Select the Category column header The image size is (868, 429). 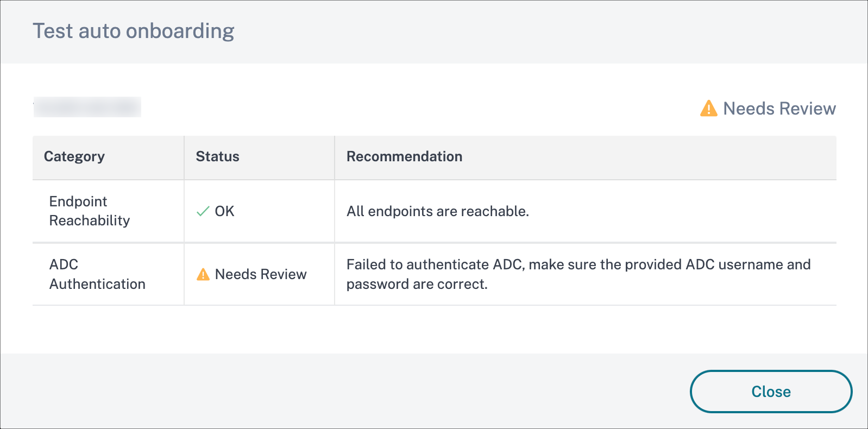74,156
